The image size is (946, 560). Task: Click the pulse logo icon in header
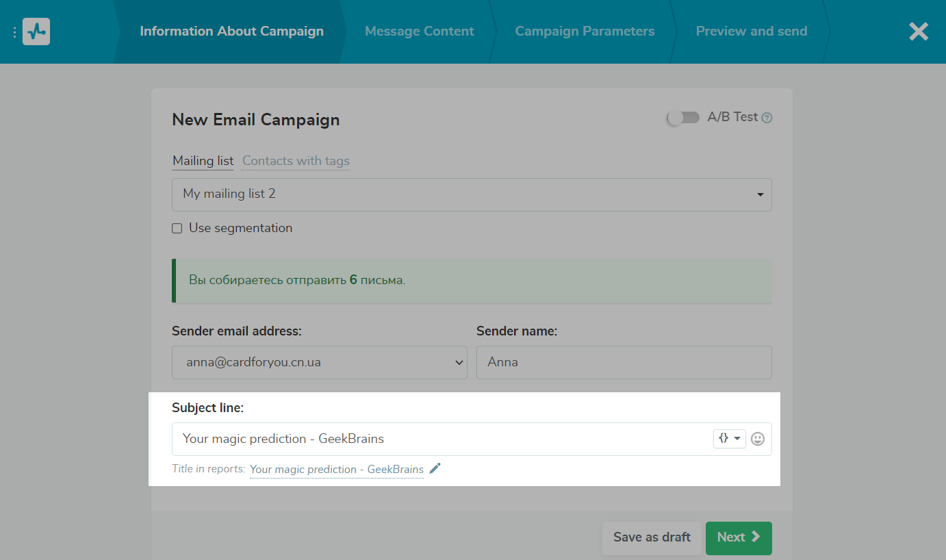tap(36, 31)
